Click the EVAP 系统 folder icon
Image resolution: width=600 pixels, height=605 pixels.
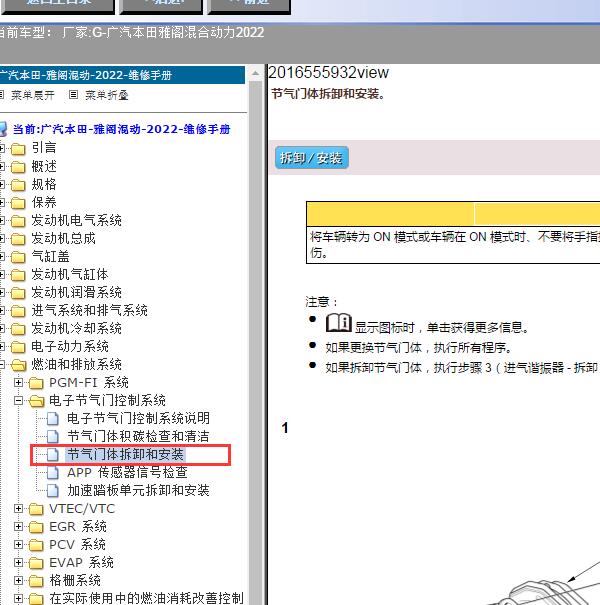tap(36, 563)
